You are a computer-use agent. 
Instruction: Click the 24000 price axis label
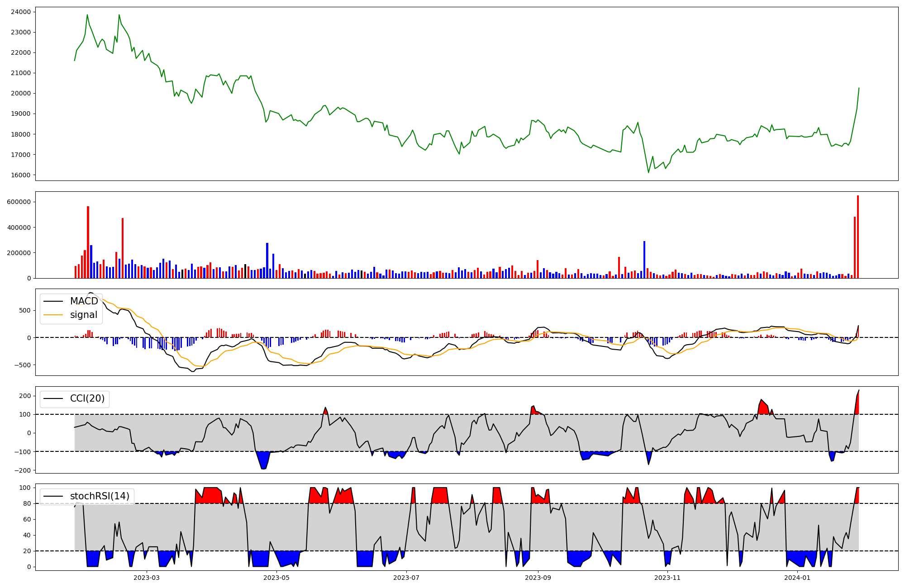(20, 12)
